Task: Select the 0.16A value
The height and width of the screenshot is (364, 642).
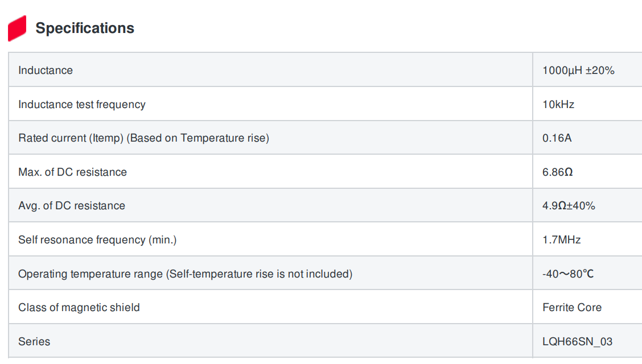Action: click(557, 138)
